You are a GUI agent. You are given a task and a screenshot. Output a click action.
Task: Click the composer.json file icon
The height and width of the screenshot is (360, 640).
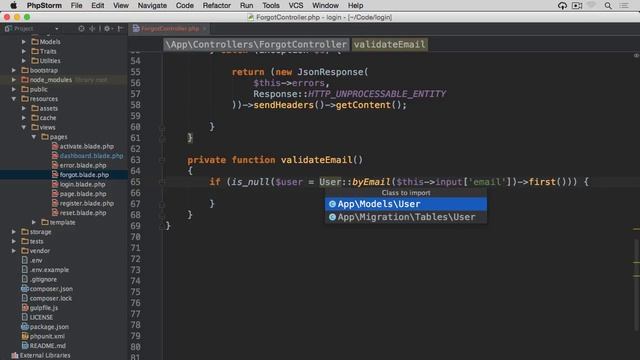[x=25, y=289]
